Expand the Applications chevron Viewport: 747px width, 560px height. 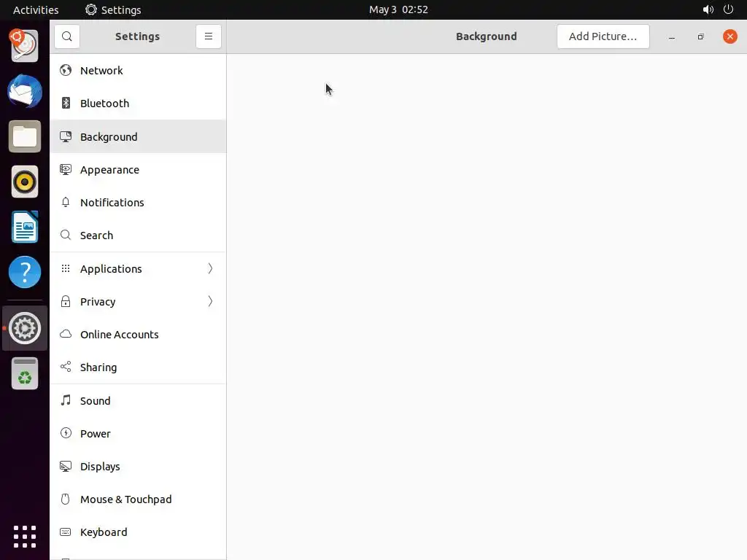pyautogui.click(x=210, y=268)
